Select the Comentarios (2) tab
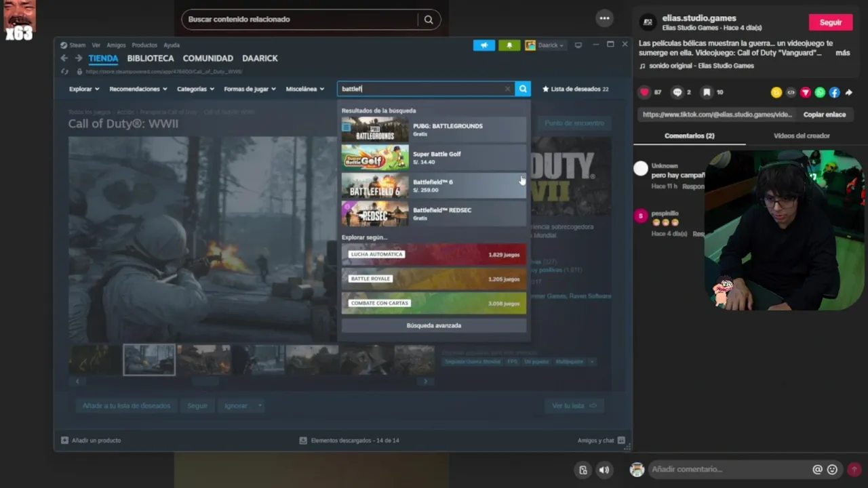This screenshot has width=868, height=488. (x=690, y=136)
